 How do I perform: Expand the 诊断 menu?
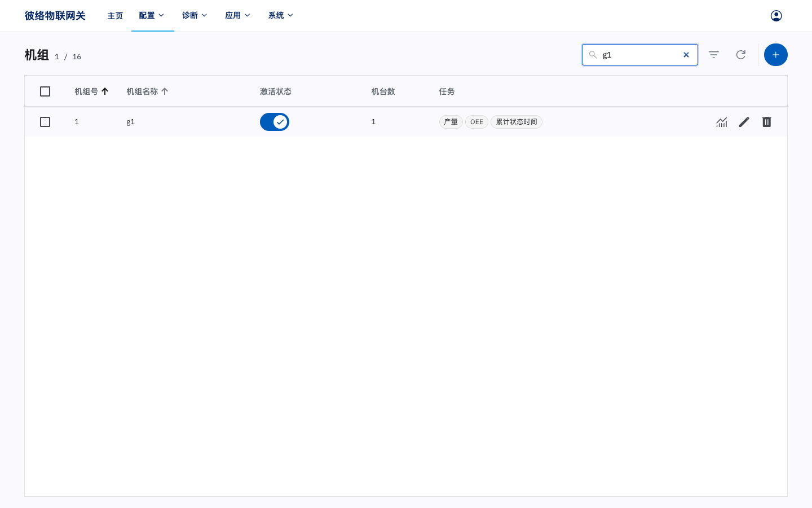pos(195,16)
